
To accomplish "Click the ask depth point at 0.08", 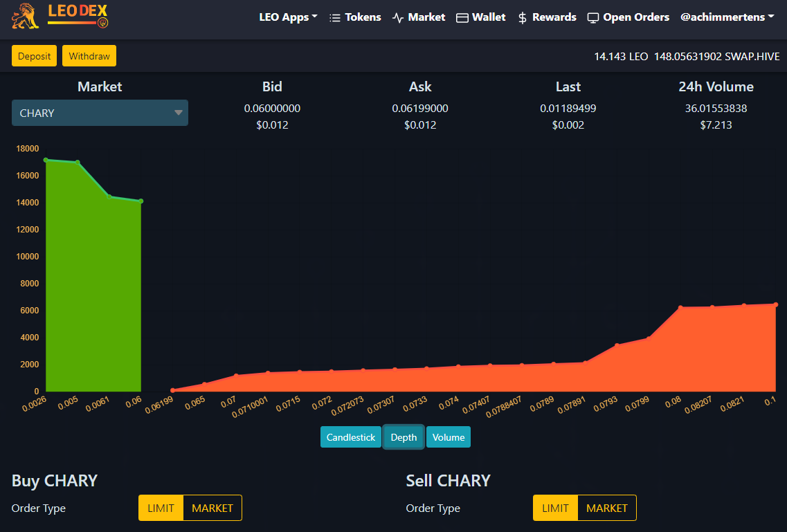I will tap(681, 307).
